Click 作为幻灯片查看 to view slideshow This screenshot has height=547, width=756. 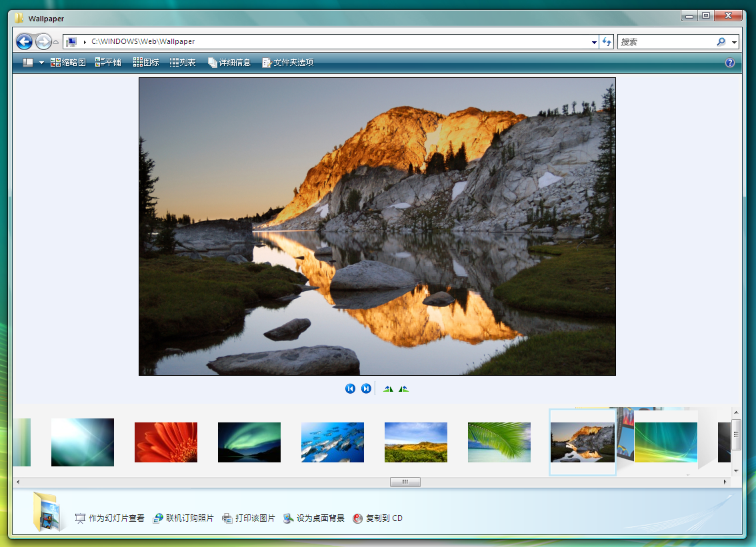coord(110,518)
